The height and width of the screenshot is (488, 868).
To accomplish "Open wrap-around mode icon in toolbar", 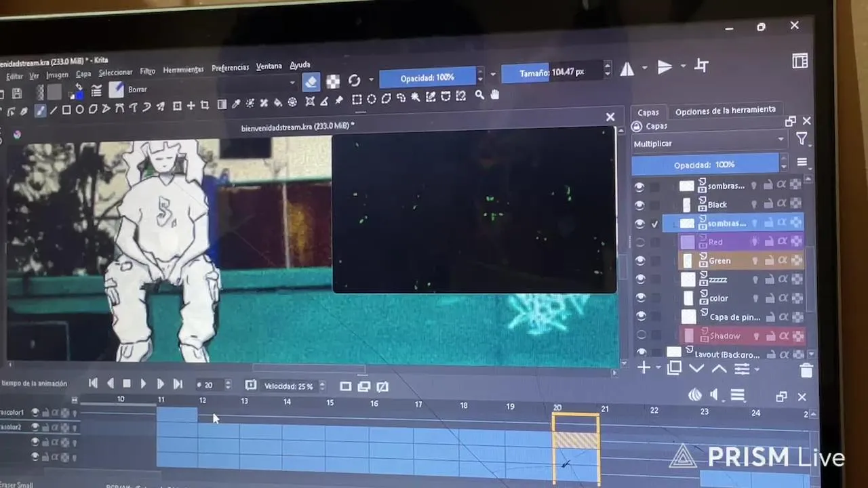I will click(702, 65).
